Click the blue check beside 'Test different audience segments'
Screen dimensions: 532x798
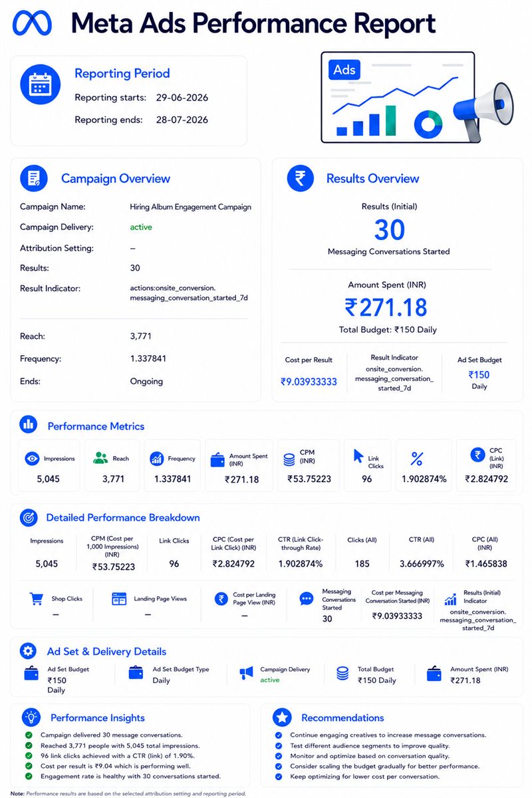tap(278, 745)
